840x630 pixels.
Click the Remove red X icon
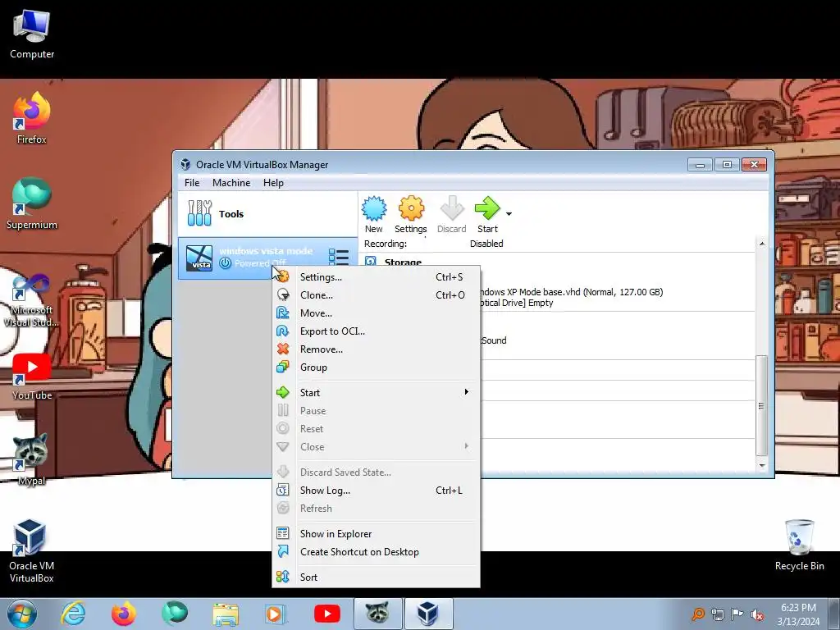[283, 349]
